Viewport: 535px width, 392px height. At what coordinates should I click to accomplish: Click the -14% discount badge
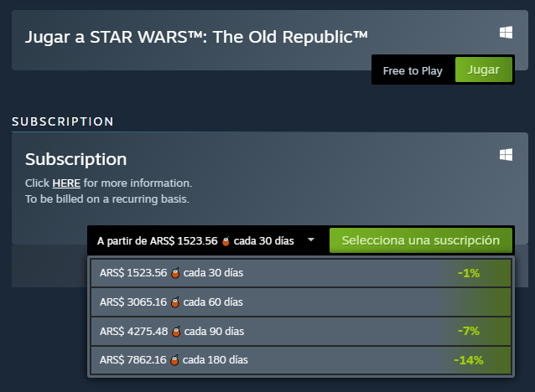(469, 360)
